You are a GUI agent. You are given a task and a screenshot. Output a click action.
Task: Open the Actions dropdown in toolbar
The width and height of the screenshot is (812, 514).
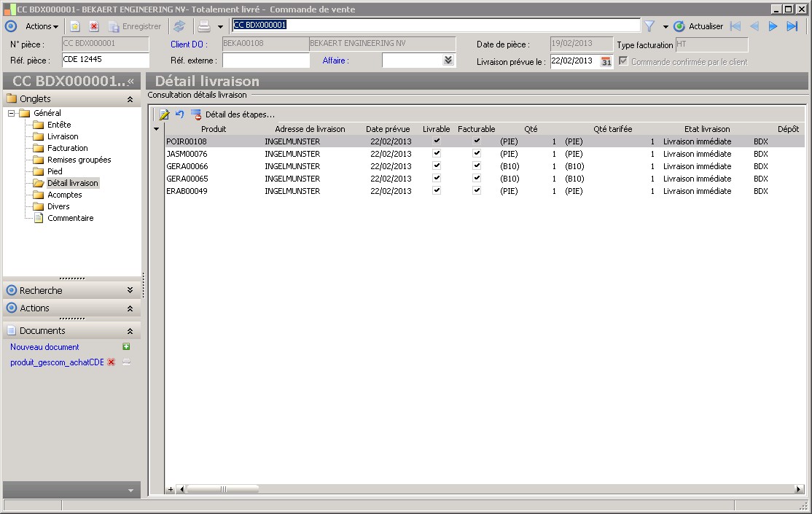point(42,26)
